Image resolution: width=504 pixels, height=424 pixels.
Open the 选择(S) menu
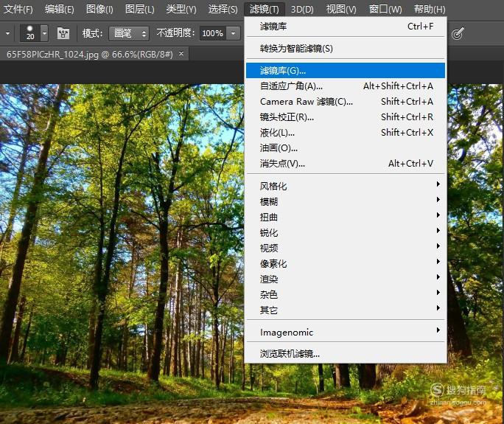(223, 9)
